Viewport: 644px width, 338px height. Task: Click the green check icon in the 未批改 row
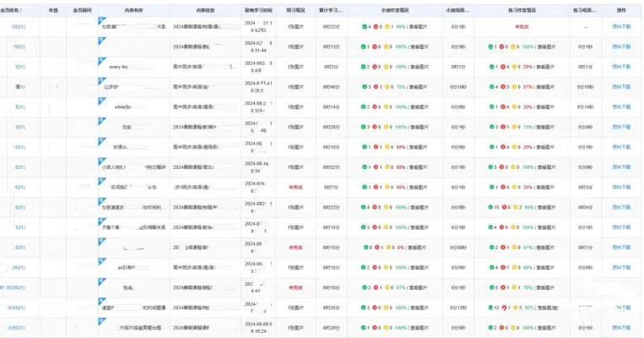click(x=364, y=27)
